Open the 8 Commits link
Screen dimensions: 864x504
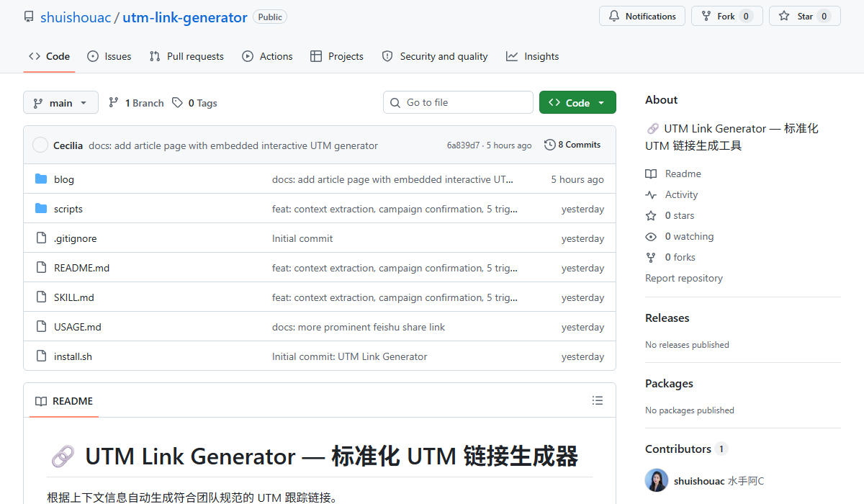tap(572, 145)
